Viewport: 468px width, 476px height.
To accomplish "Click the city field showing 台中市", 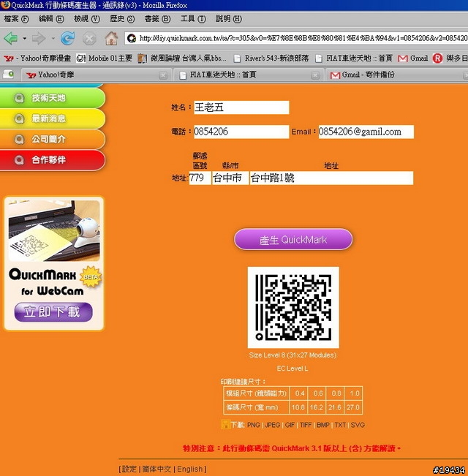I will [230, 178].
